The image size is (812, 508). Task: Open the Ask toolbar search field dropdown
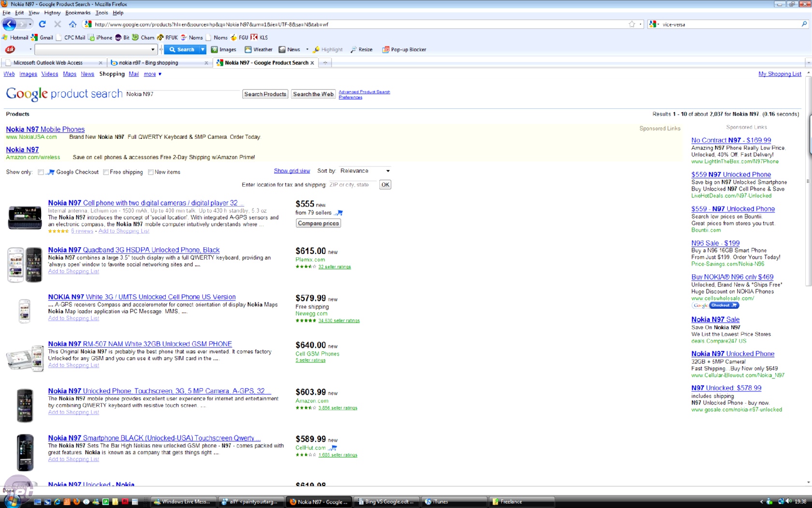153,49
